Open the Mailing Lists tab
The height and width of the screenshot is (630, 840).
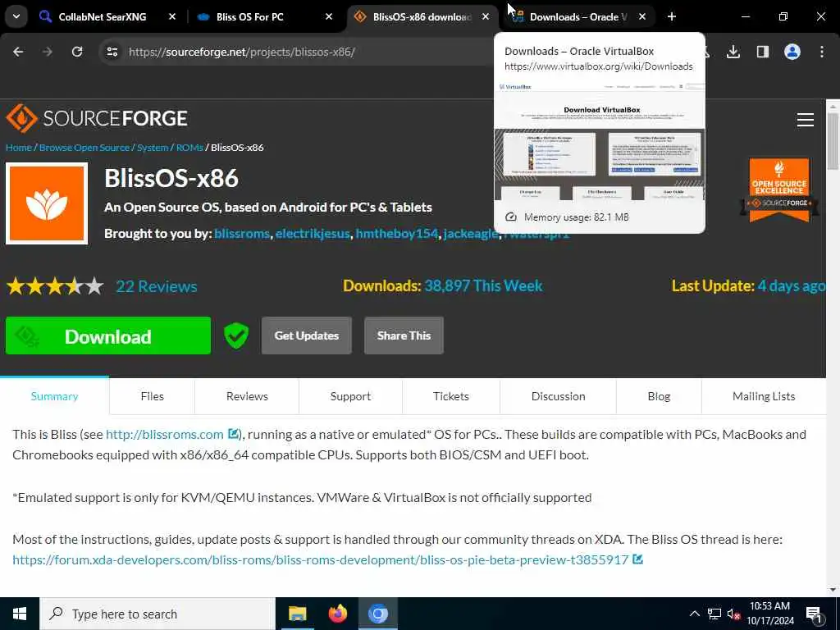coord(764,396)
